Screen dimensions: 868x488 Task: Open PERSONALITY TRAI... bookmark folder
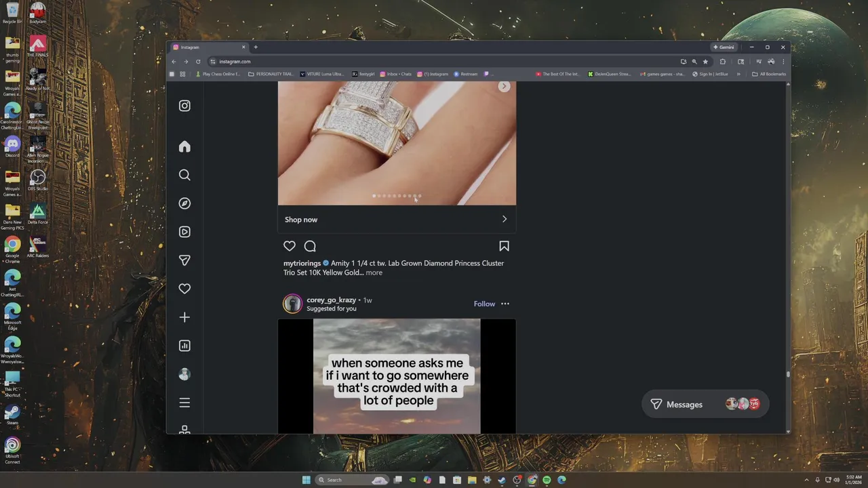point(271,74)
